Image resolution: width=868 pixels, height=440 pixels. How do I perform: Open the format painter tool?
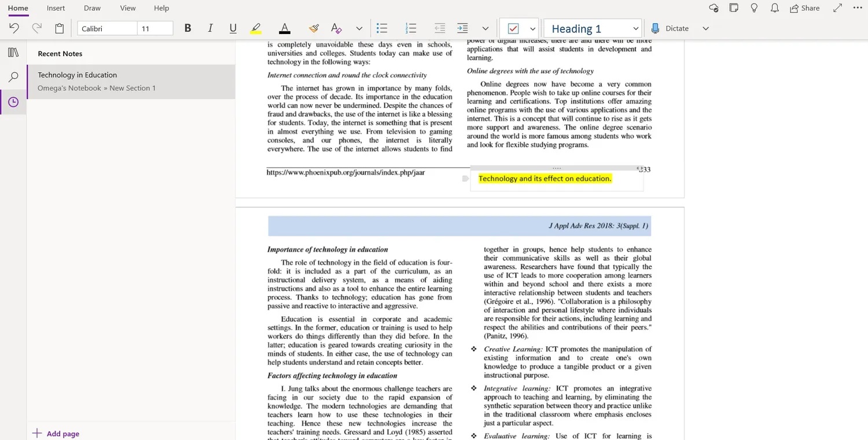[x=314, y=28]
